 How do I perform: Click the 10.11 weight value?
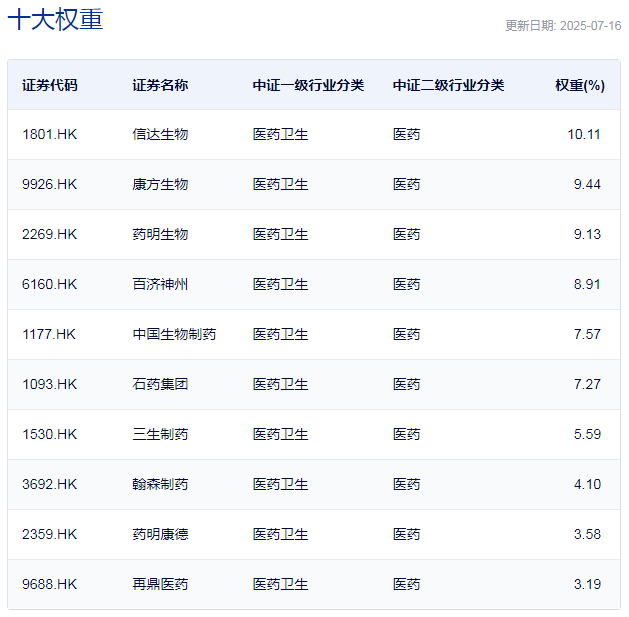[584, 134]
